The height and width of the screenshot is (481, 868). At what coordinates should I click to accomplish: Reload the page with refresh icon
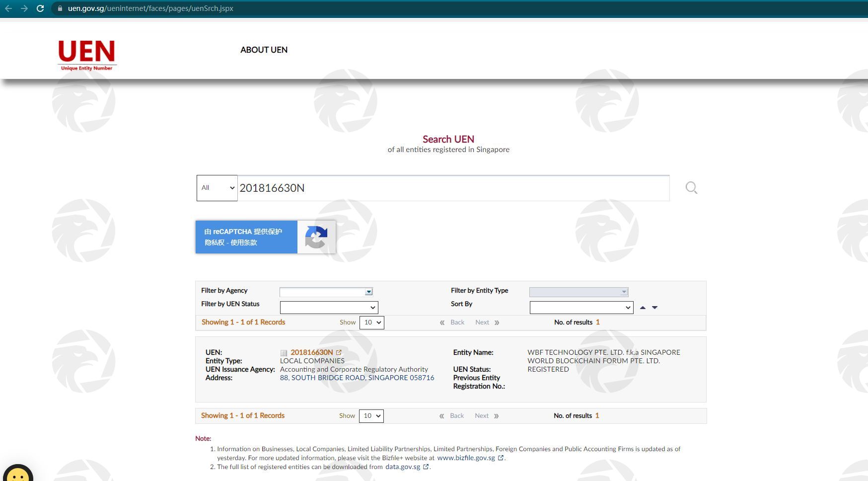(x=40, y=8)
